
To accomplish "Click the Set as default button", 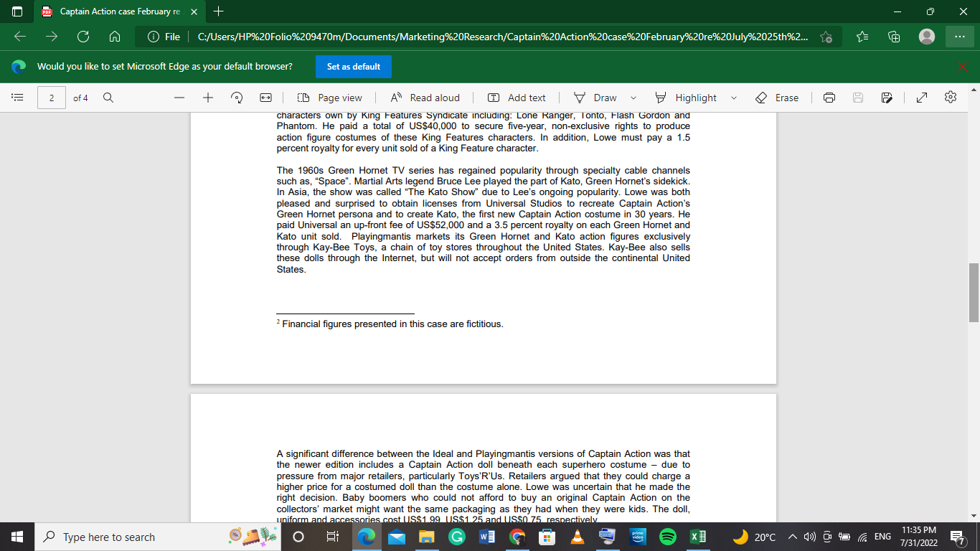I will [x=353, y=66].
